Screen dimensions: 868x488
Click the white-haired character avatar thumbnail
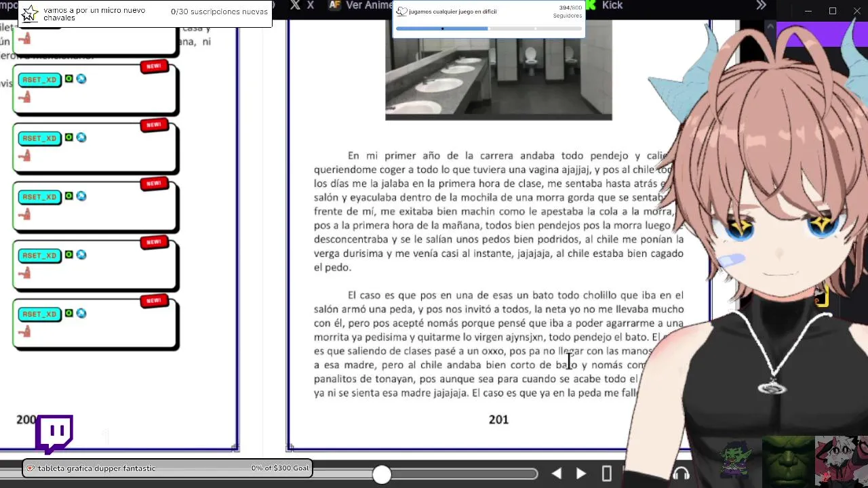pyautogui.click(x=841, y=461)
